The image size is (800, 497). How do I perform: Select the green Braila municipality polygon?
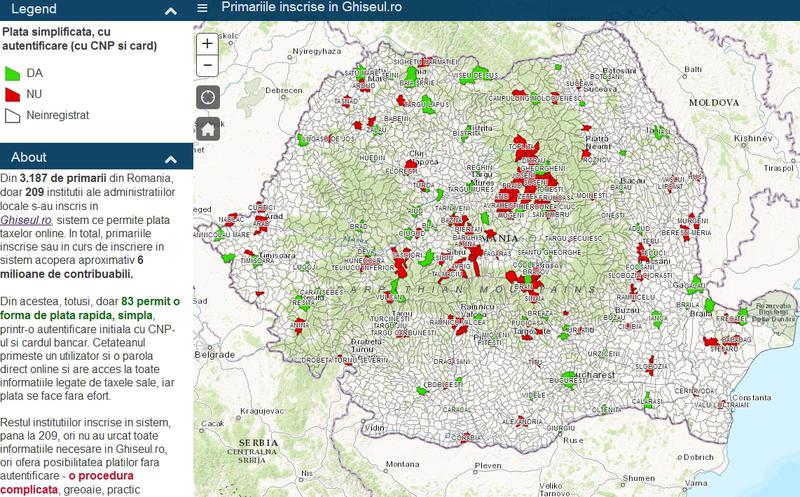(711, 306)
